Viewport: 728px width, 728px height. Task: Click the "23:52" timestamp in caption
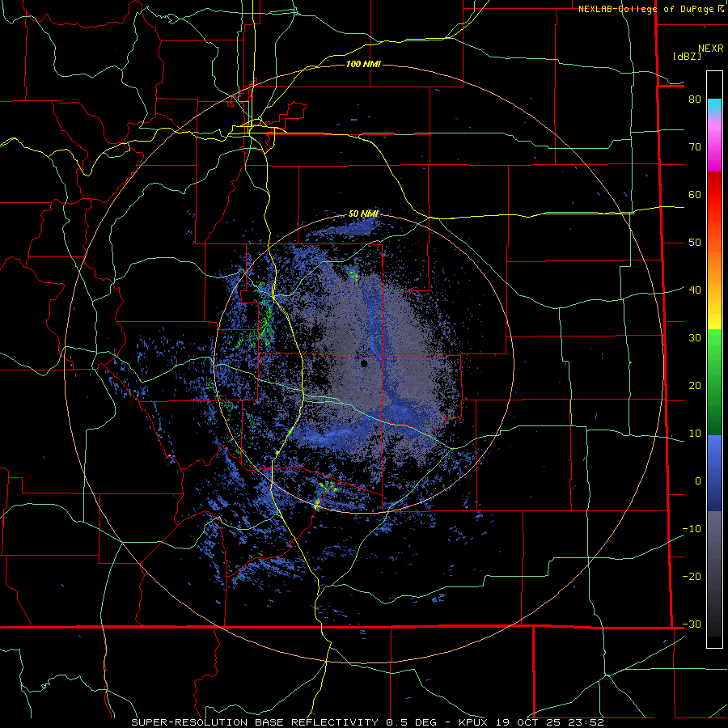click(x=586, y=722)
